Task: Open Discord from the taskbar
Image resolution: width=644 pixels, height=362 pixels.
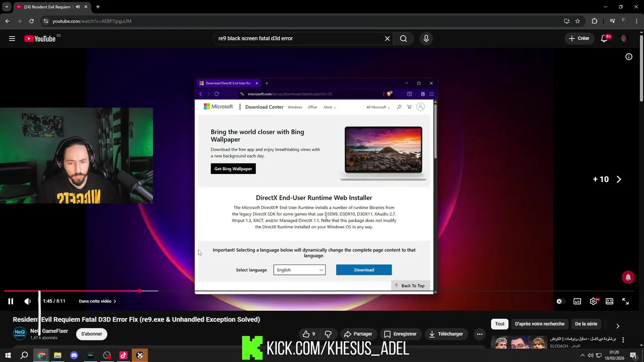Action: 74,355
